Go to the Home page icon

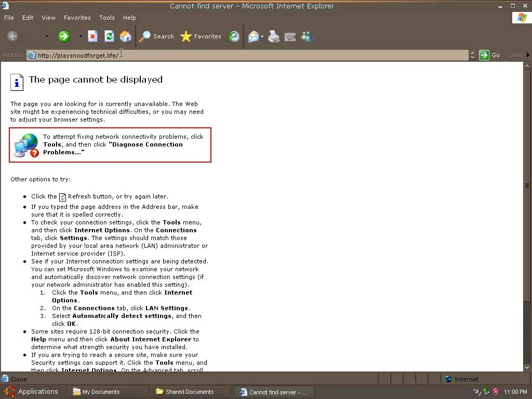125,36
